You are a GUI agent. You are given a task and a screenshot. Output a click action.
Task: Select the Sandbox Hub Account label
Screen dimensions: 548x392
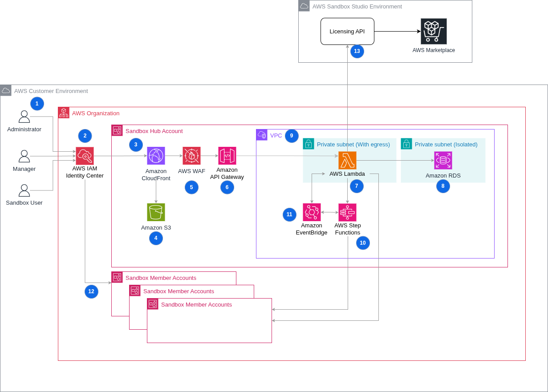(x=154, y=131)
